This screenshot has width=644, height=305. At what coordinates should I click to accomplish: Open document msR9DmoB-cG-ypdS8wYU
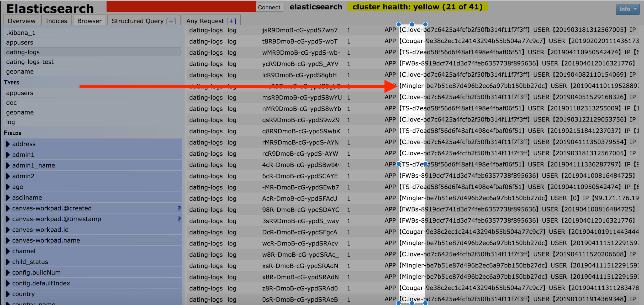302,98
